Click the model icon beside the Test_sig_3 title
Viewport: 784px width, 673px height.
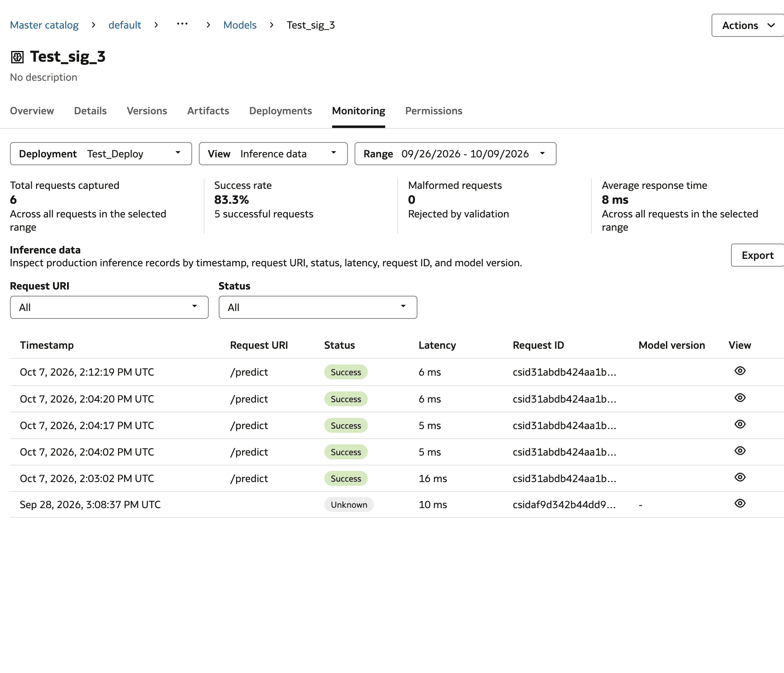[x=17, y=57]
